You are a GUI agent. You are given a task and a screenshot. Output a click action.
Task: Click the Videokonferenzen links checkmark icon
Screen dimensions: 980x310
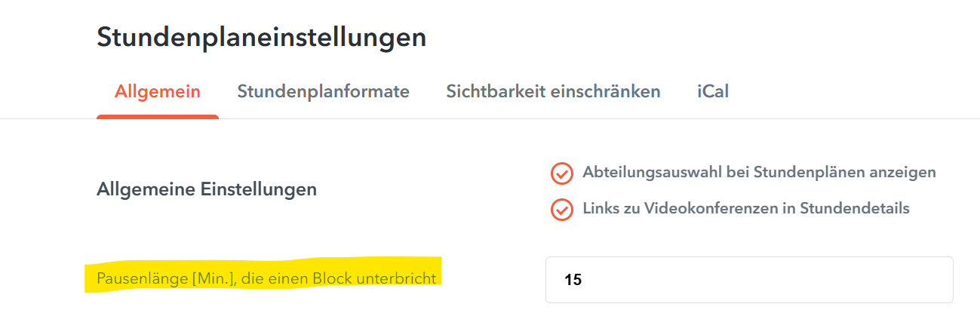click(561, 210)
